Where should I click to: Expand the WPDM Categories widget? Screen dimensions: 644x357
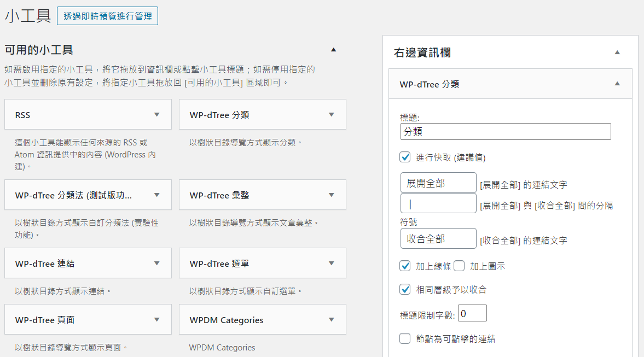332,319
